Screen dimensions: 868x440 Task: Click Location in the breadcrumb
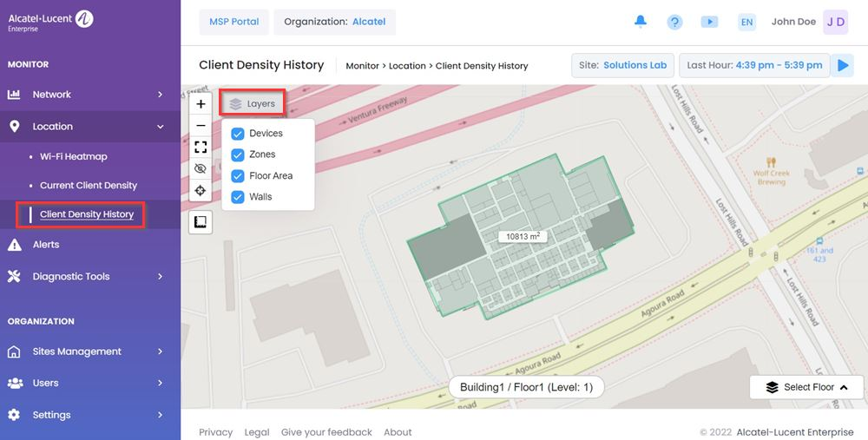point(407,66)
